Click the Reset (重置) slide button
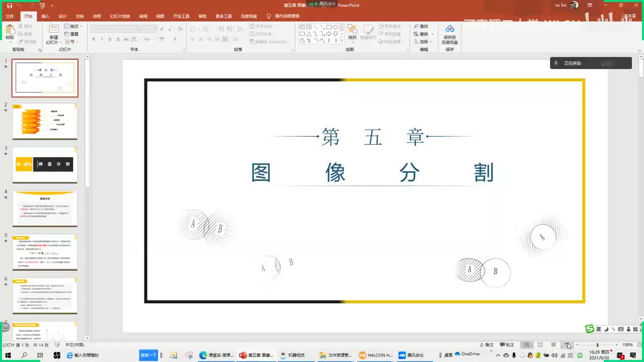Screen dimensions: 644x362 [x=71, y=34]
